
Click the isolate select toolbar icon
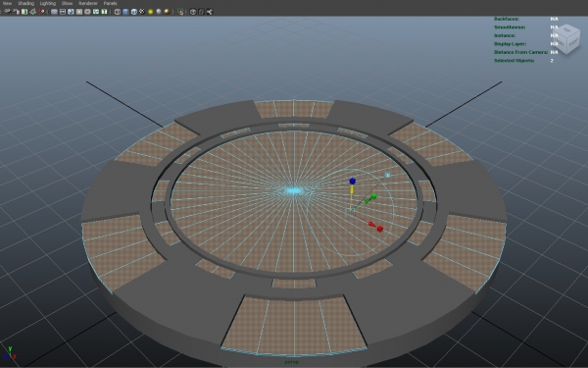pos(180,12)
